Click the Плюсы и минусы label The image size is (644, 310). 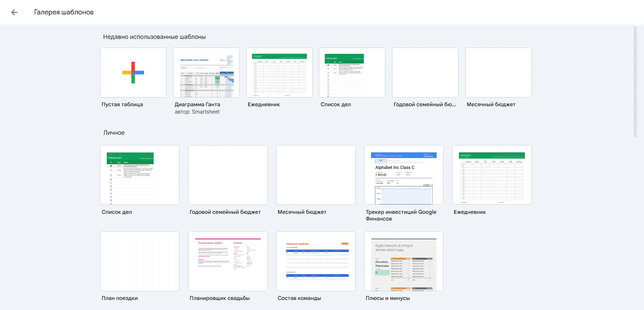388,298
